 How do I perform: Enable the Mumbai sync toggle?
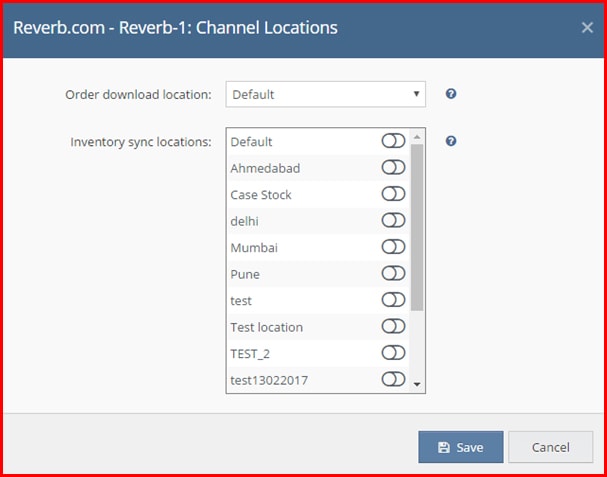coord(393,247)
